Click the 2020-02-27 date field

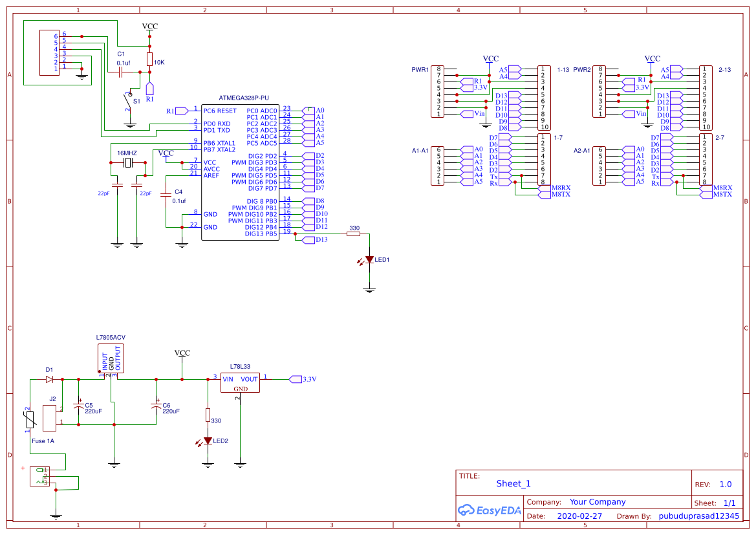pos(579,516)
